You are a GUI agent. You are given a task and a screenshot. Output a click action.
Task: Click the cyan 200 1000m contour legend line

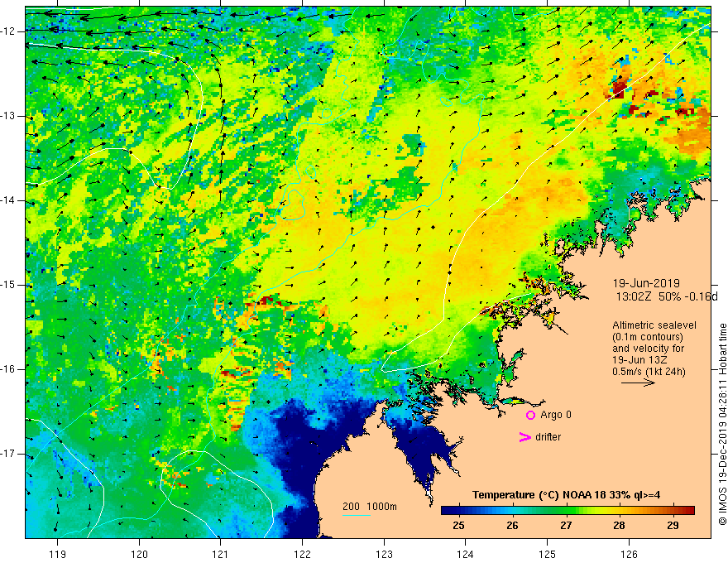point(356,515)
